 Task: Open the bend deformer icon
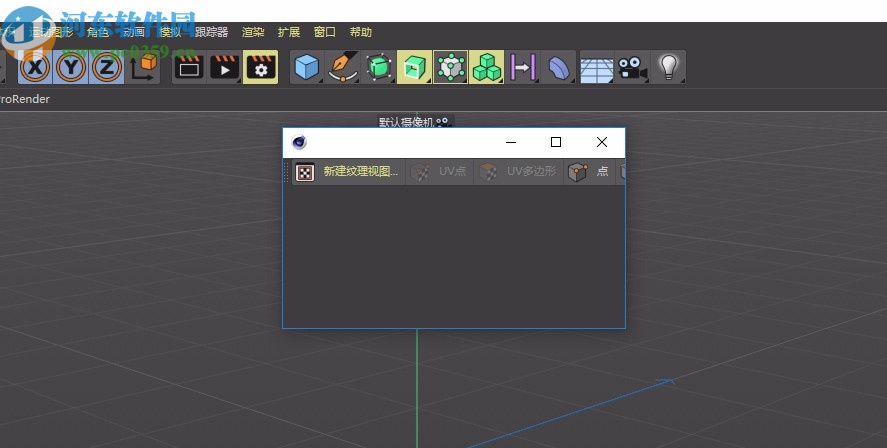click(558, 67)
